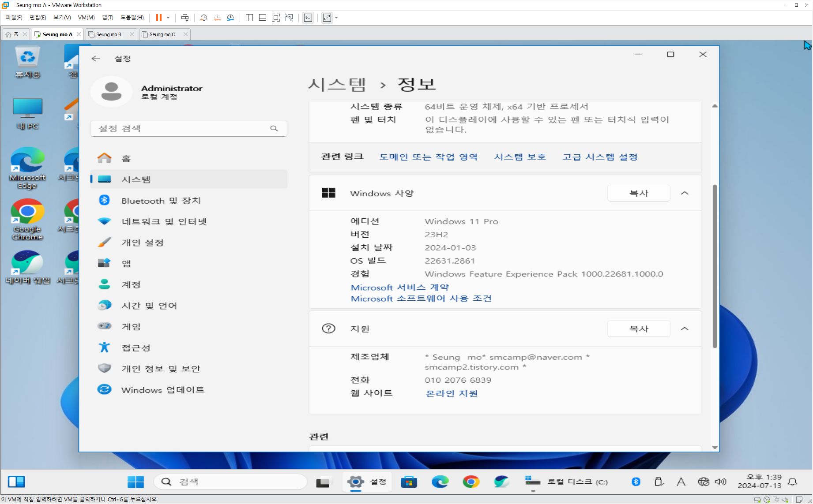813x504 pixels.
Task: Launch Microsoft Edge from taskbar
Action: (440, 482)
